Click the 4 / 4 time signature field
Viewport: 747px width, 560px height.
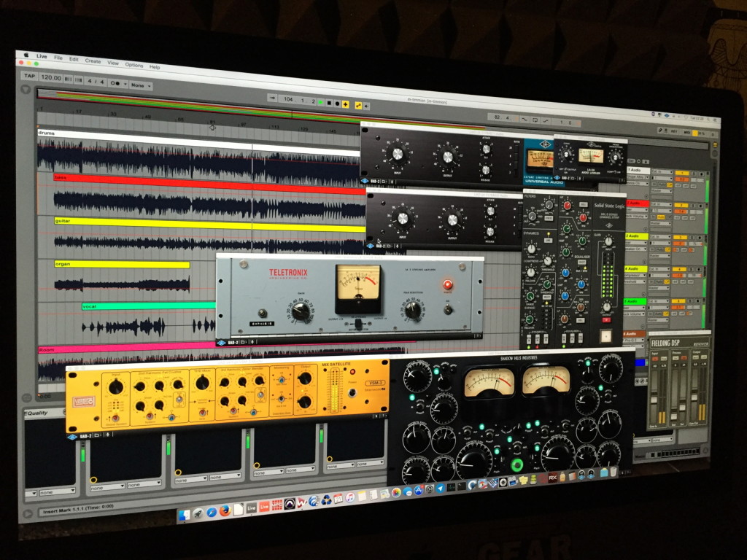click(96, 82)
